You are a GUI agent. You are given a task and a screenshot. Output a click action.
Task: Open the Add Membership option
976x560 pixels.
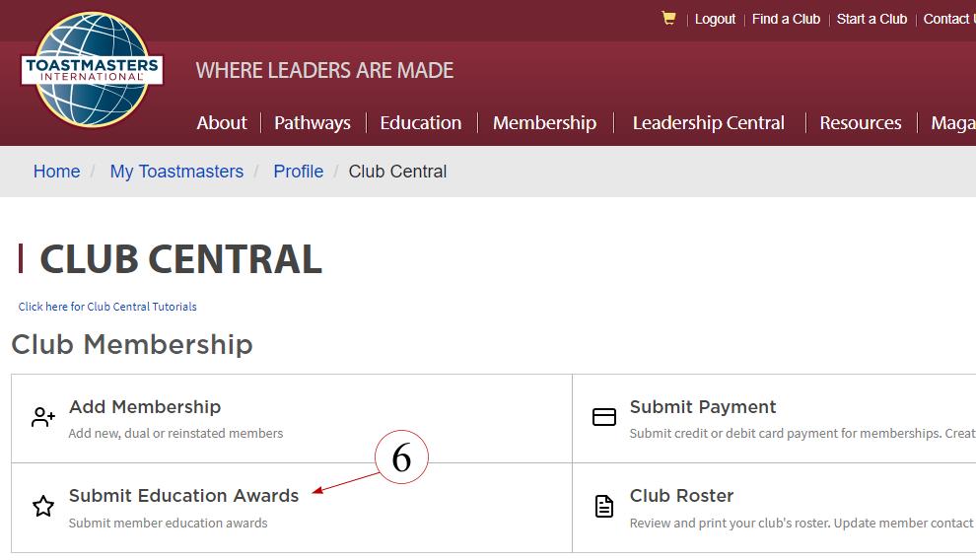[x=144, y=406]
